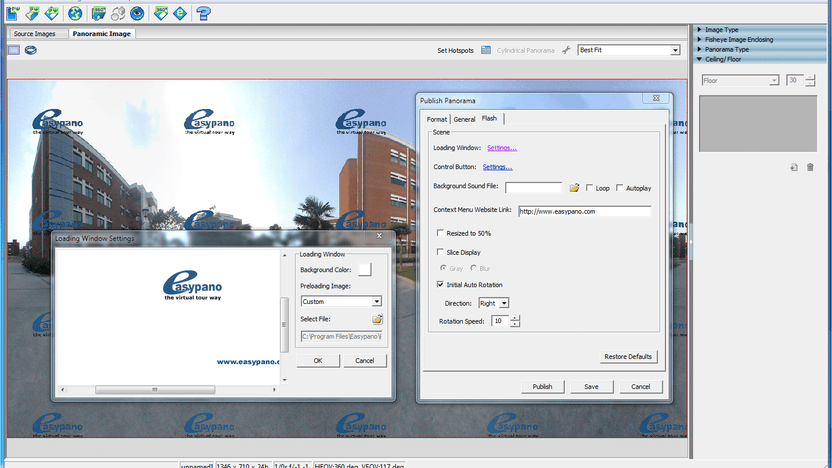This screenshot has height=468, width=832.
Task: Enable the Loop checkbox
Action: [589, 188]
